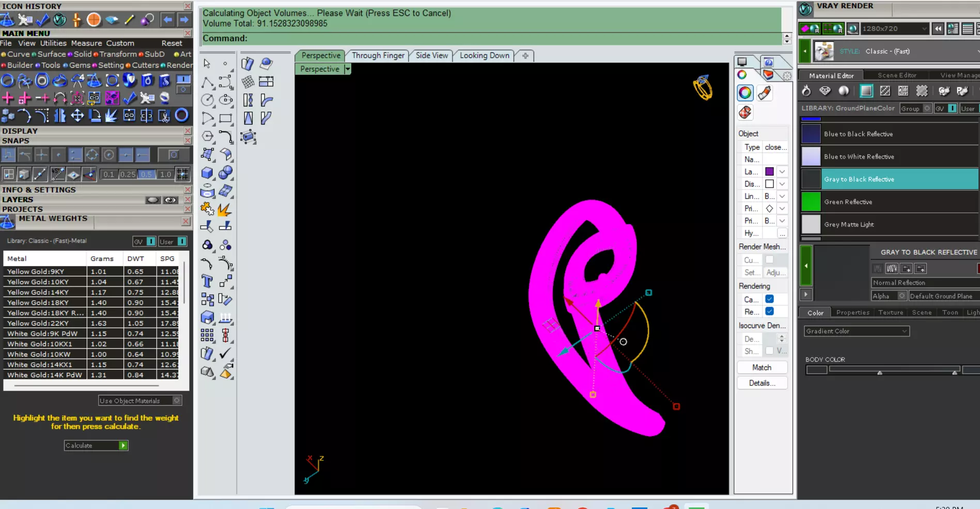Select the Text object tool
980x509 pixels.
click(x=207, y=281)
